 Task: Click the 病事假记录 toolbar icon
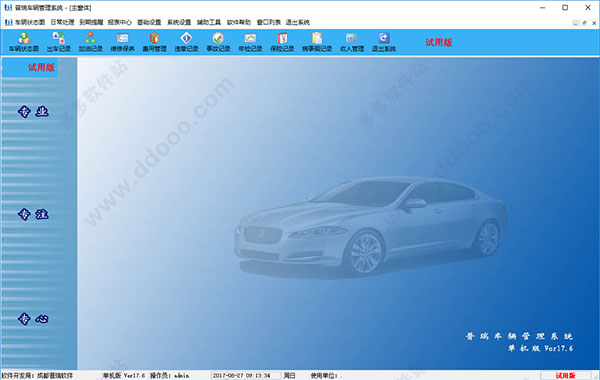[x=317, y=42]
